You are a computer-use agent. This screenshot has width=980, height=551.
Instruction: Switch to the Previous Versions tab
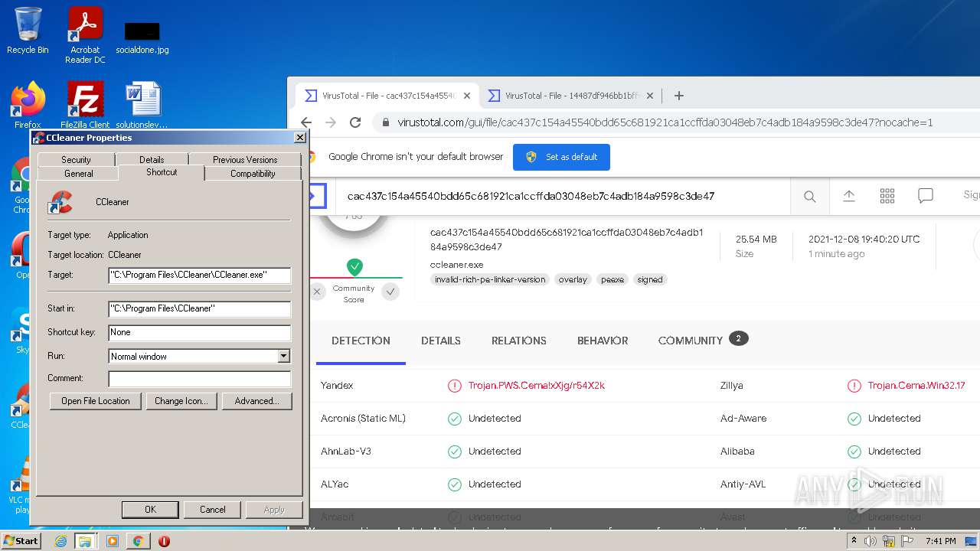pyautogui.click(x=245, y=159)
